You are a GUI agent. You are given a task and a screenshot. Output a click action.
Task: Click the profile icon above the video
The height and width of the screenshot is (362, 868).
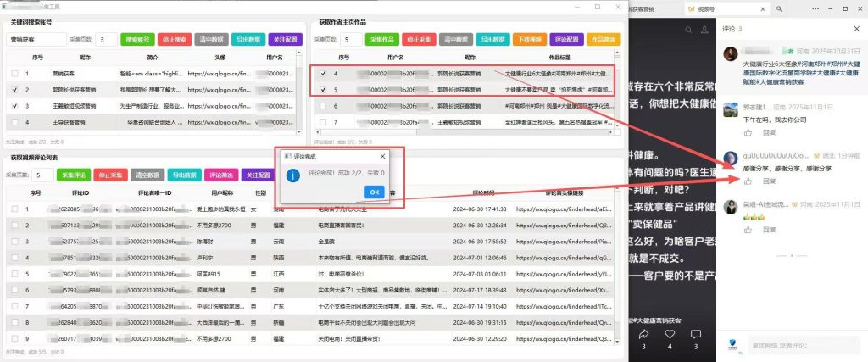(704, 30)
